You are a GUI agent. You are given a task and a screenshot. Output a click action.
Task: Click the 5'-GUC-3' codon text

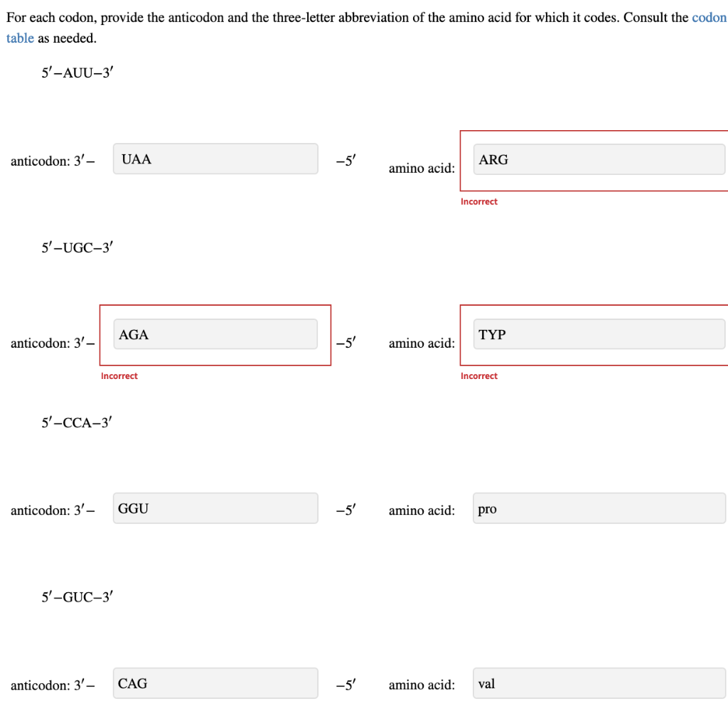tap(77, 597)
